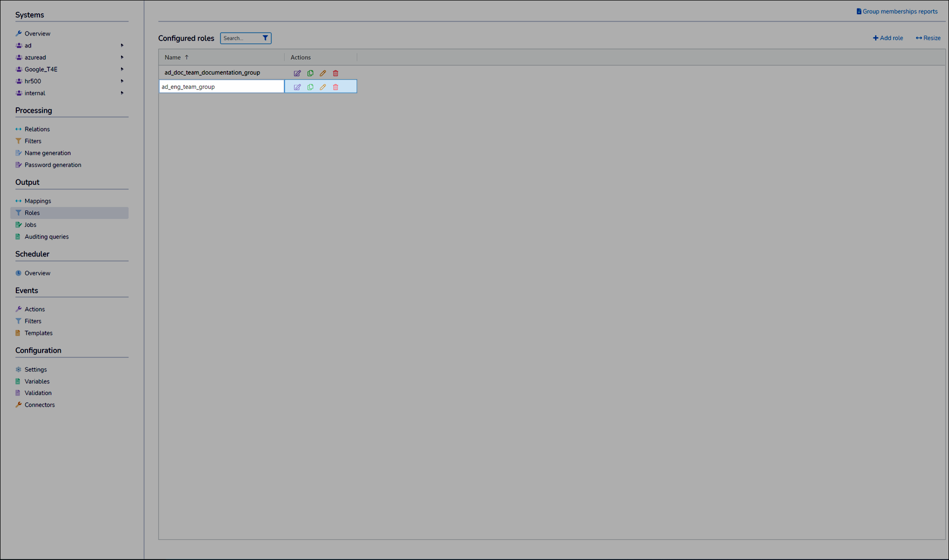Open Password generation in the Processing section
The width and height of the screenshot is (949, 560).
53,165
